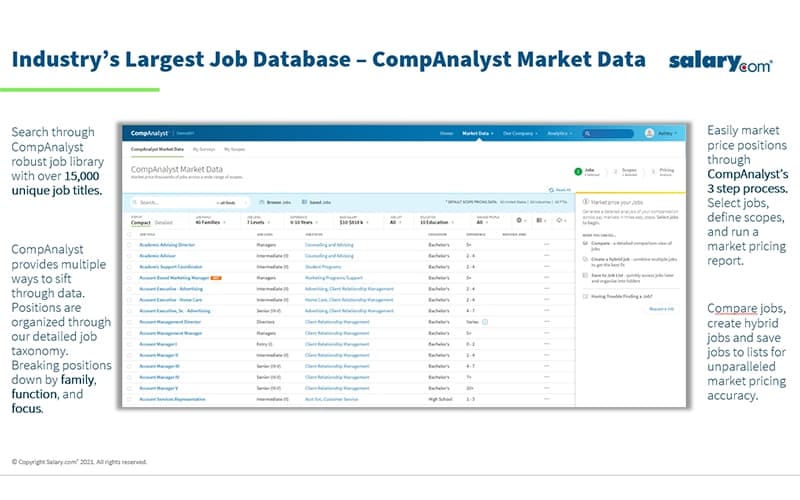Click the Having Trouble Finding a Job icon
800x500 pixels.
tap(585, 296)
